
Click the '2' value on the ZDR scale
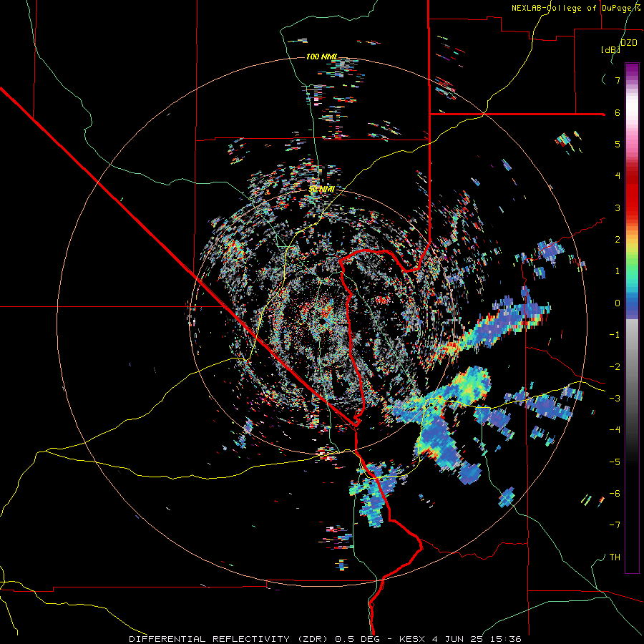pyautogui.click(x=618, y=240)
